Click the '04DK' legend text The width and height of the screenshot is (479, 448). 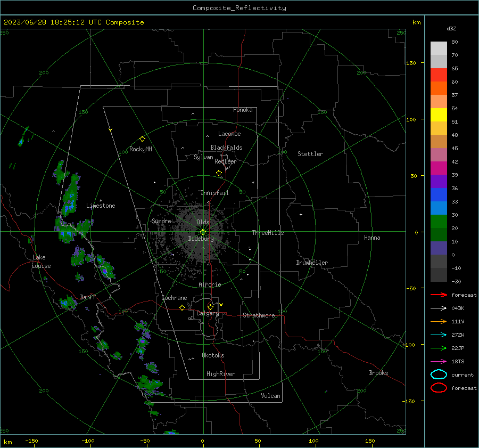point(458,308)
